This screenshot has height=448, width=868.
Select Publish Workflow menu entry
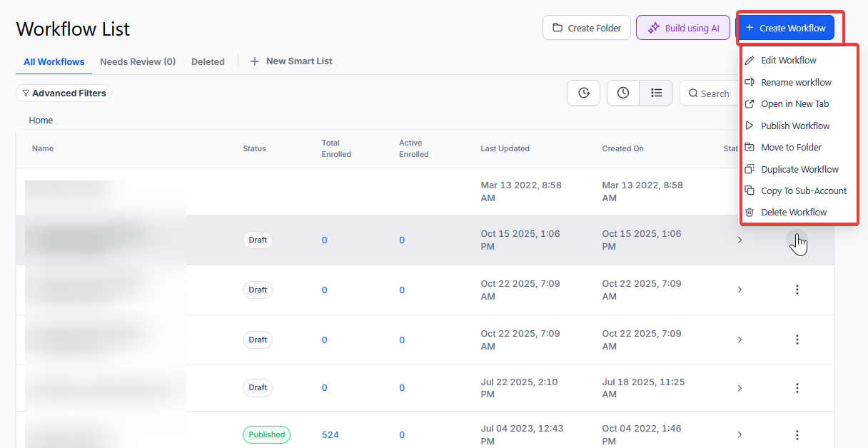tap(795, 126)
